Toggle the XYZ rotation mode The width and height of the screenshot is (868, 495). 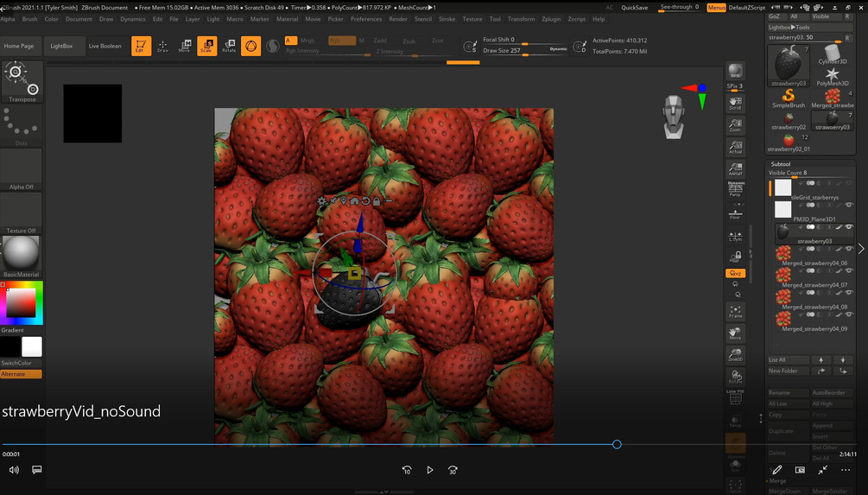tap(735, 274)
